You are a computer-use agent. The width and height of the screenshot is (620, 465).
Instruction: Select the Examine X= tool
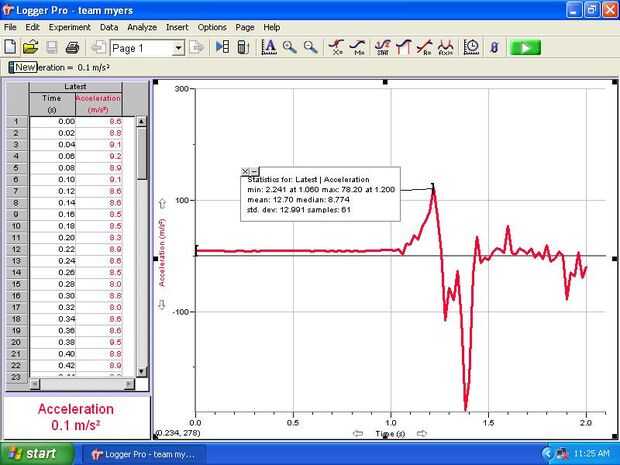tap(336, 47)
